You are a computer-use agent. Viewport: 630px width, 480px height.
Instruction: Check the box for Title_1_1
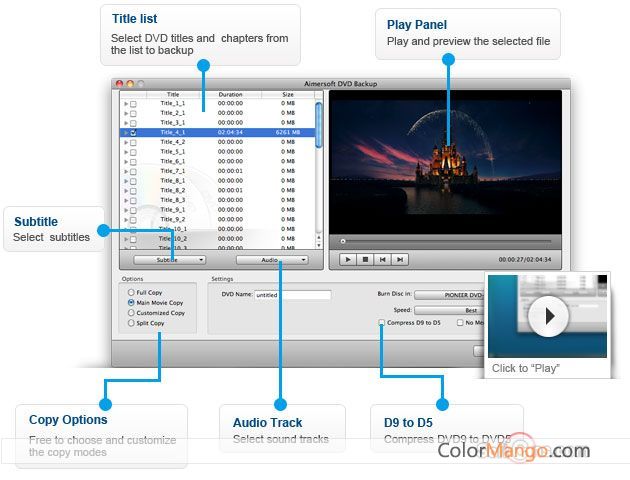pyautogui.click(x=134, y=103)
